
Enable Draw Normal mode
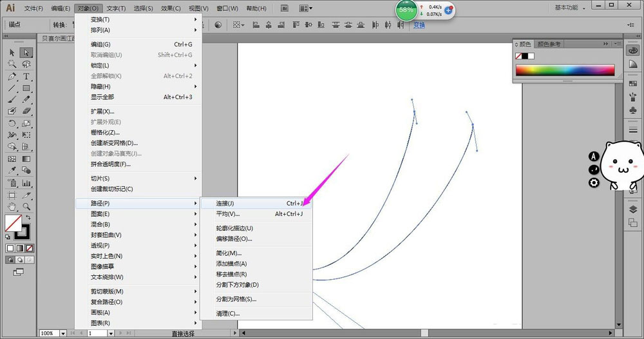(10, 260)
